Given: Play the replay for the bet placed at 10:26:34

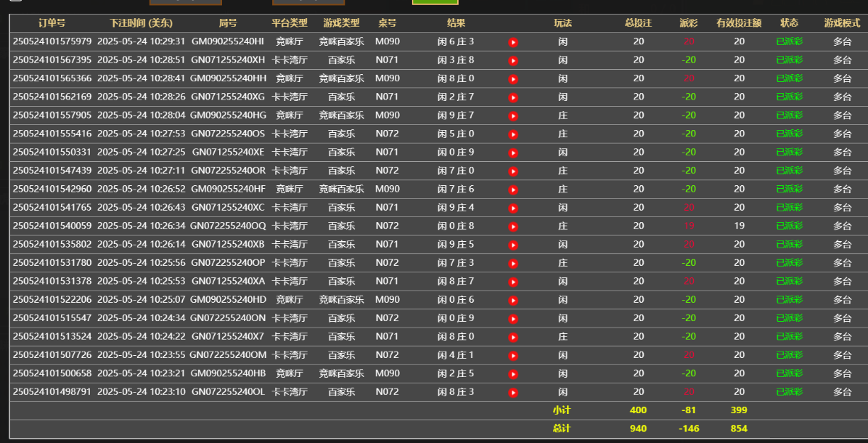Looking at the screenshot, I should pyautogui.click(x=513, y=226).
